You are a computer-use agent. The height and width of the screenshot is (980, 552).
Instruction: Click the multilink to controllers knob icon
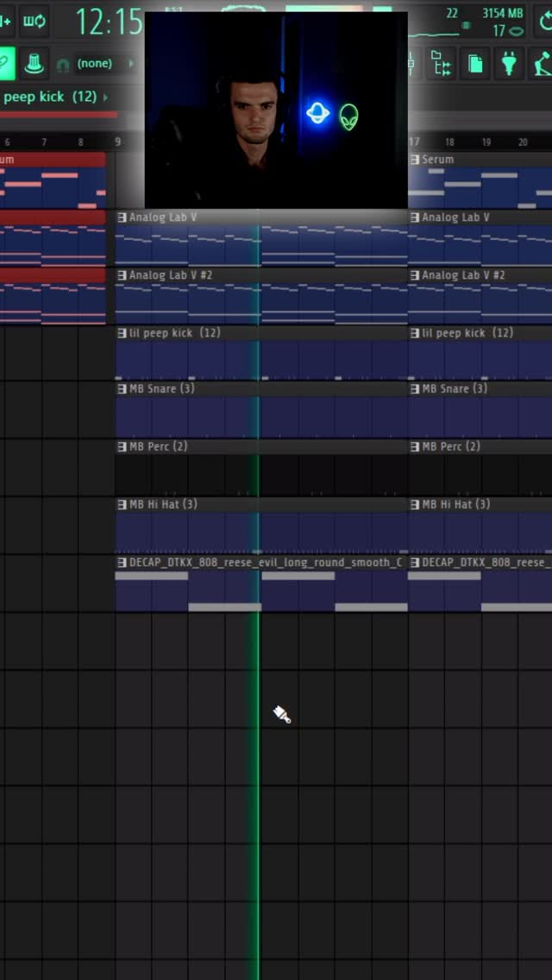[x=34, y=63]
